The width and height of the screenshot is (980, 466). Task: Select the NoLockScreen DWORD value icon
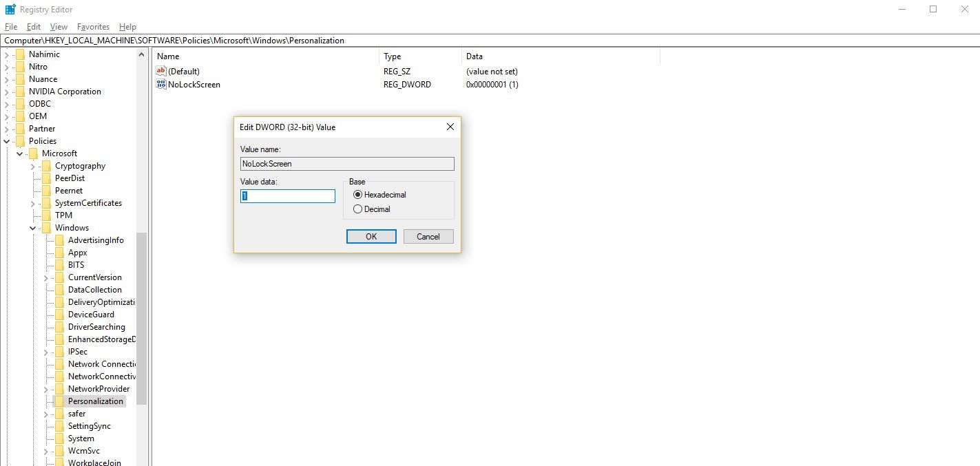161,84
